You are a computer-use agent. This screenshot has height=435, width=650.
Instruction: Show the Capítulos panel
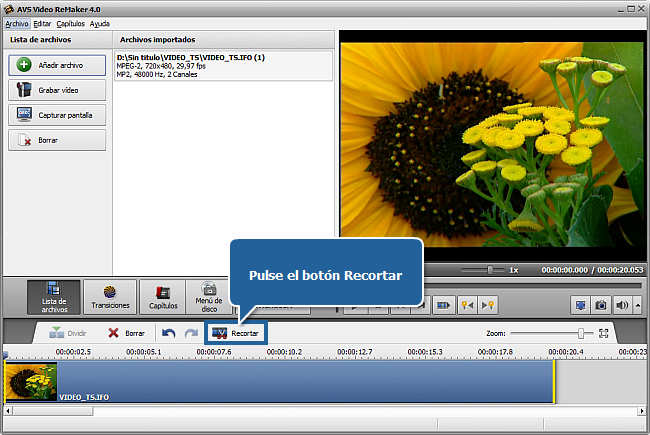click(x=163, y=298)
